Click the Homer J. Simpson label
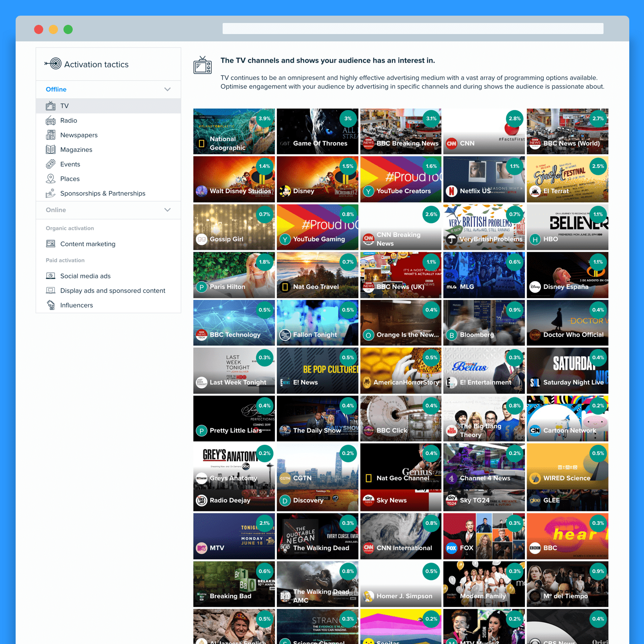Image resolution: width=644 pixels, height=644 pixels. [x=404, y=596]
